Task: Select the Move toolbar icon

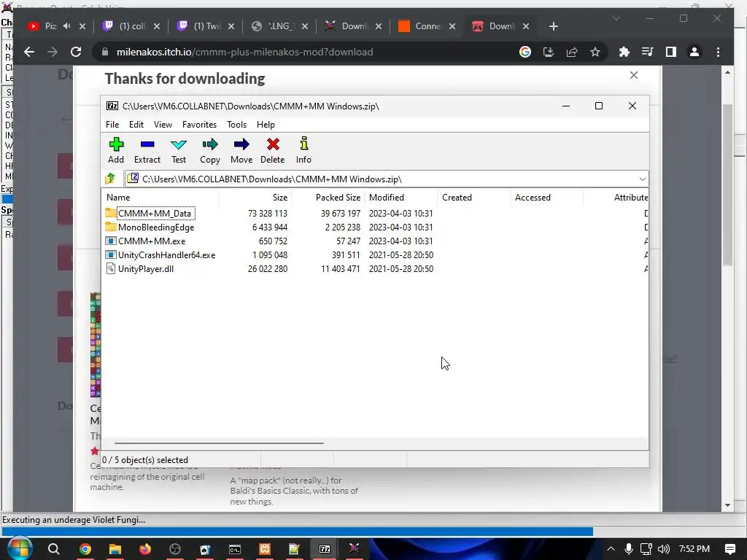Action: (241, 150)
